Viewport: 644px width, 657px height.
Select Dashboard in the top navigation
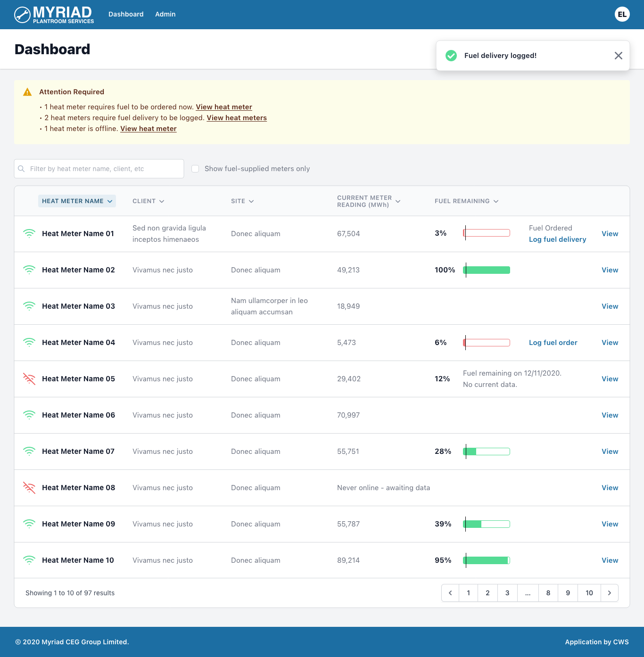click(x=126, y=14)
